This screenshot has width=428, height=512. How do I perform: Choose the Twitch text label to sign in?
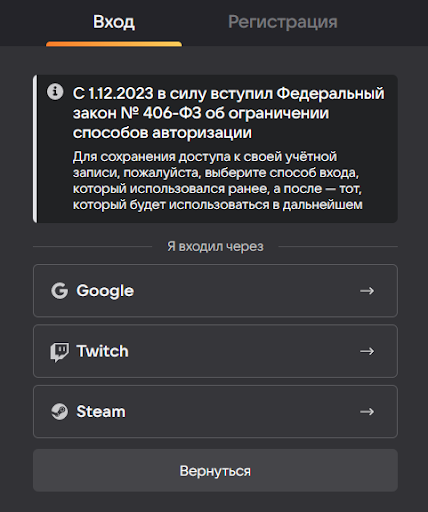[x=102, y=351]
